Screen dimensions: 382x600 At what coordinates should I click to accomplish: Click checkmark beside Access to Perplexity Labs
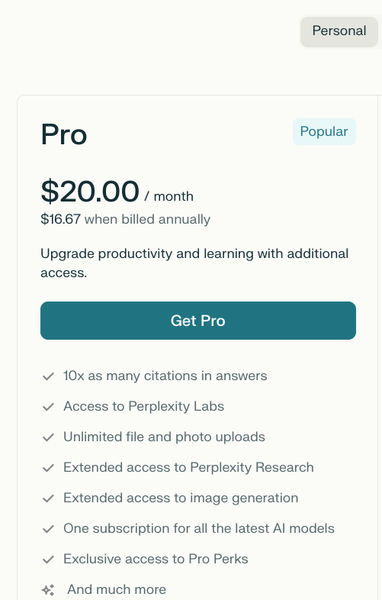48,407
